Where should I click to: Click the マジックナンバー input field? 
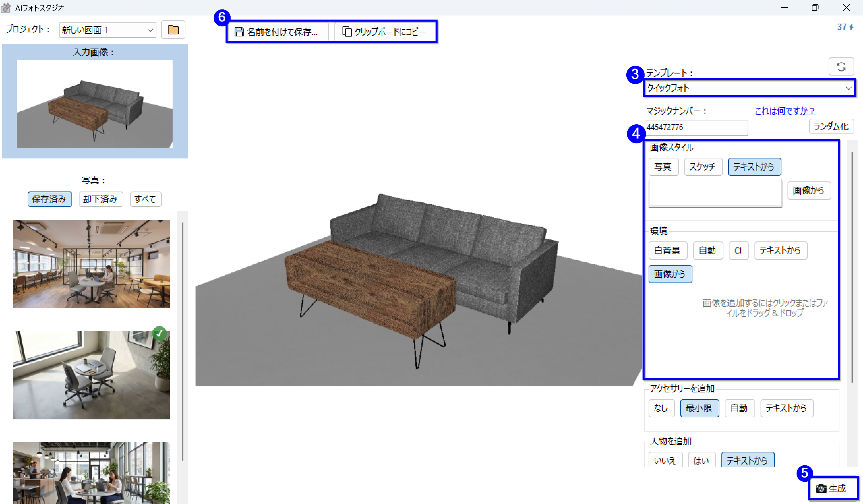696,127
